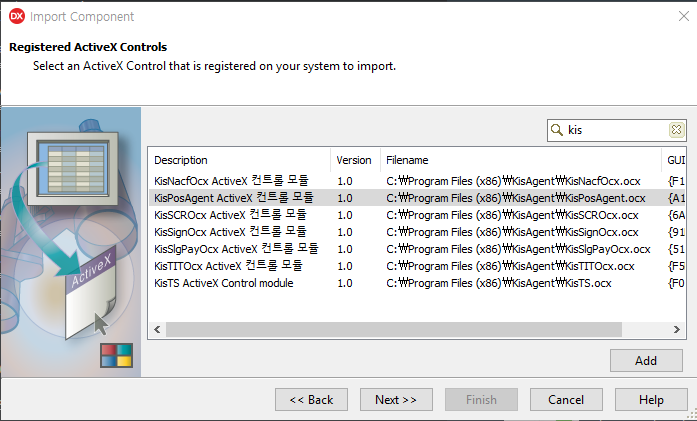Clear the kis search field with the X icon

click(x=676, y=130)
